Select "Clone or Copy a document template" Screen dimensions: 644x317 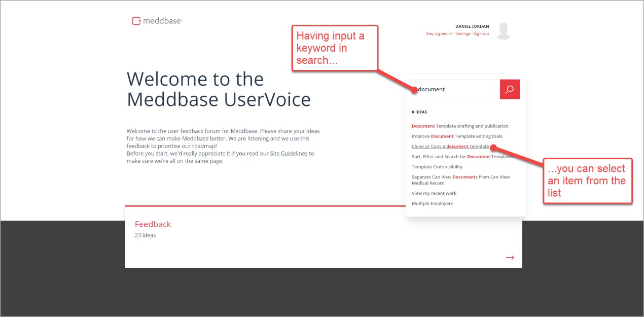(450, 146)
